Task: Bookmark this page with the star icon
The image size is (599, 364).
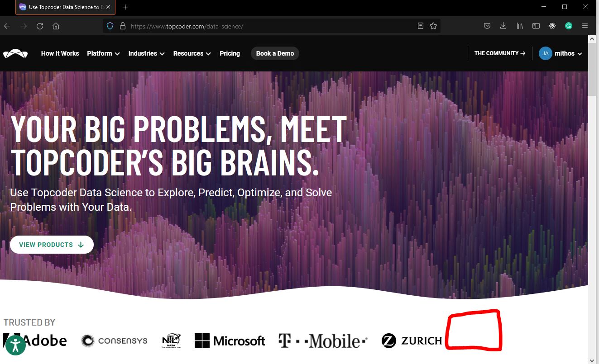Action: pos(433,26)
